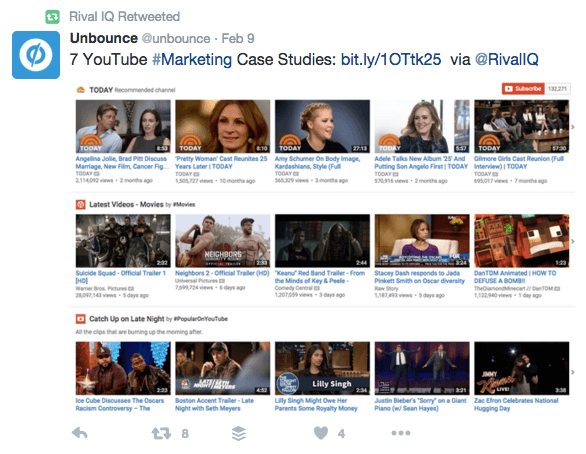
Task: Expand next videos arrow in TODAY row
Action: click(x=573, y=127)
